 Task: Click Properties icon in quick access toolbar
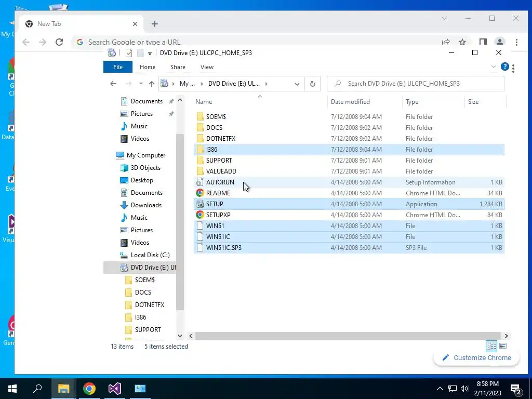(129, 53)
